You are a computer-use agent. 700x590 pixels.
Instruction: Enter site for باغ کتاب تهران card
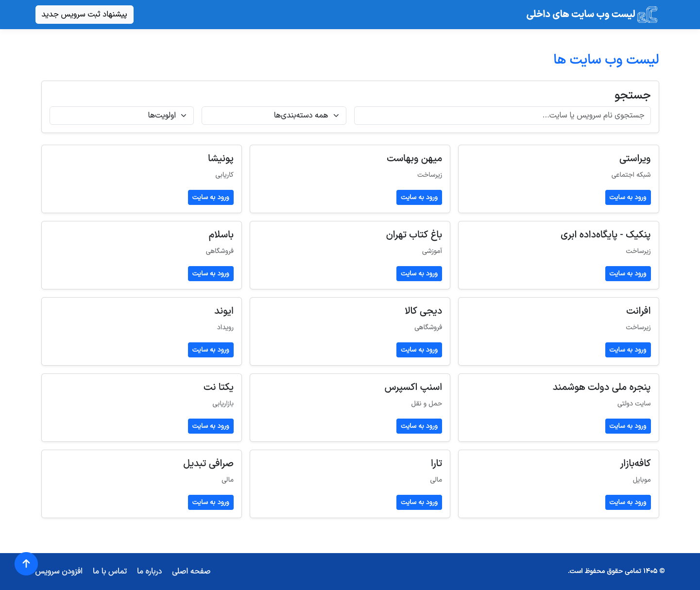tap(419, 273)
